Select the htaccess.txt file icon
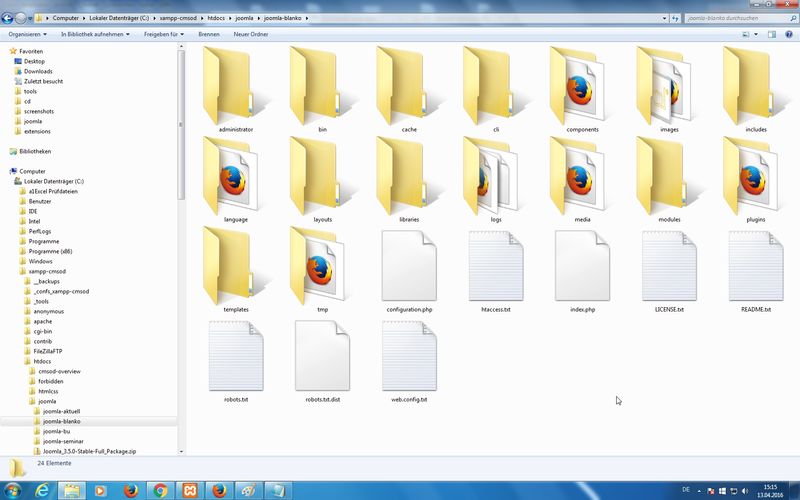800x500 pixels. click(x=496, y=266)
